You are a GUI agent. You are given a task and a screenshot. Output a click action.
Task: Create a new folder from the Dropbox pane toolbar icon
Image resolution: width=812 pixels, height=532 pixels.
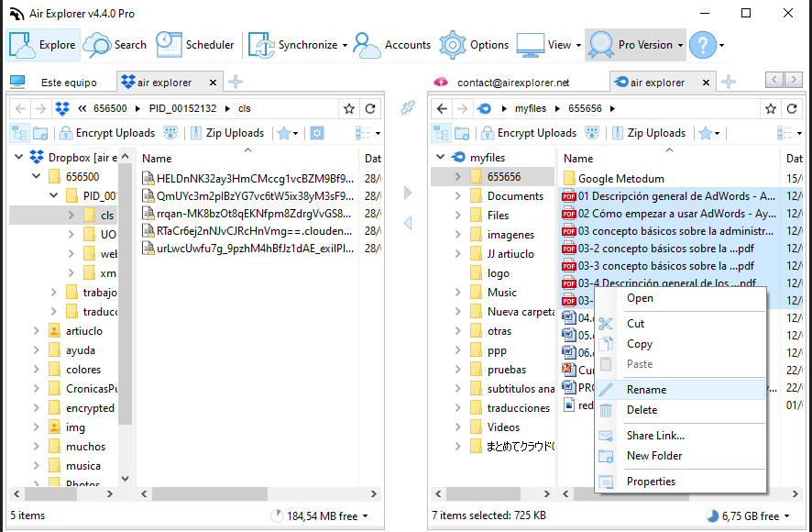click(x=40, y=133)
